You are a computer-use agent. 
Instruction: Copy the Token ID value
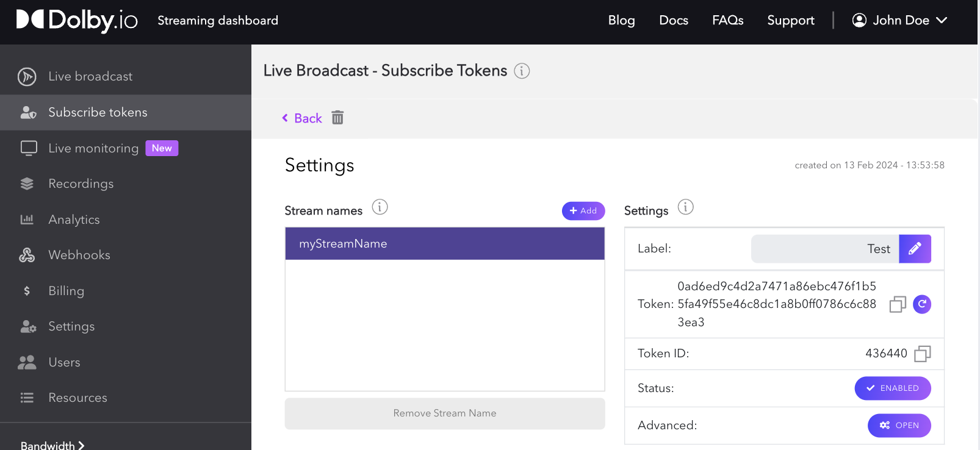coord(922,354)
